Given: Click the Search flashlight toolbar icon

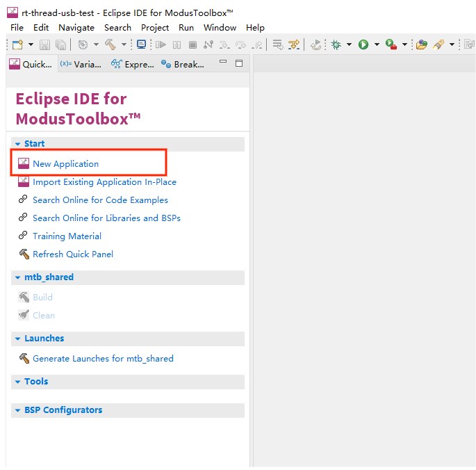Looking at the screenshot, I should (x=438, y=44).
